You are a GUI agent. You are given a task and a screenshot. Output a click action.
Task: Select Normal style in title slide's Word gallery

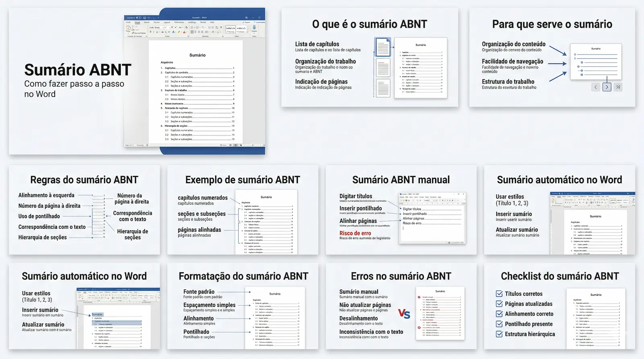tap(231, 29)
